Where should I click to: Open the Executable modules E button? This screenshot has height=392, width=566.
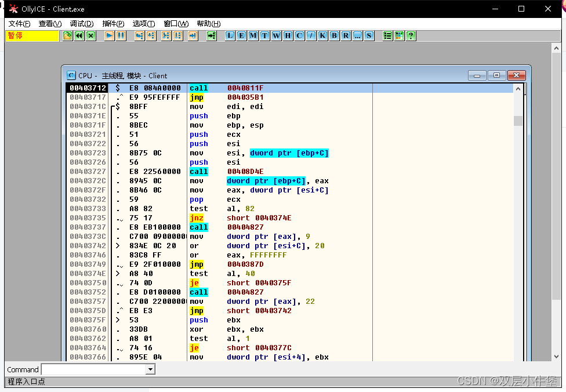coord(241,36)
